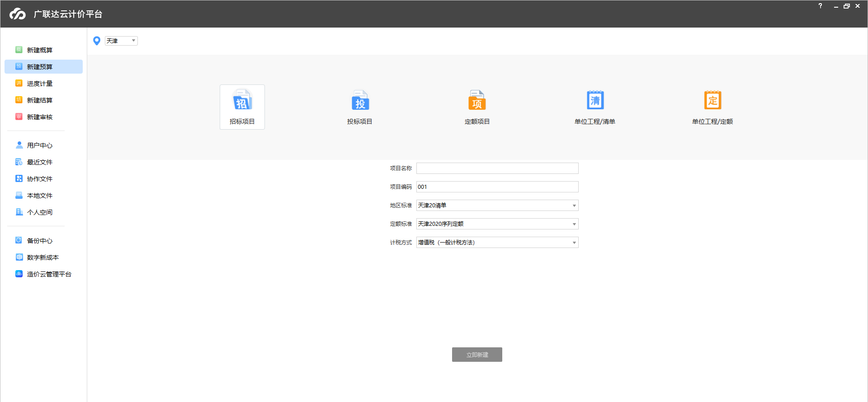Click the 立即新建 button

(477, 355)
